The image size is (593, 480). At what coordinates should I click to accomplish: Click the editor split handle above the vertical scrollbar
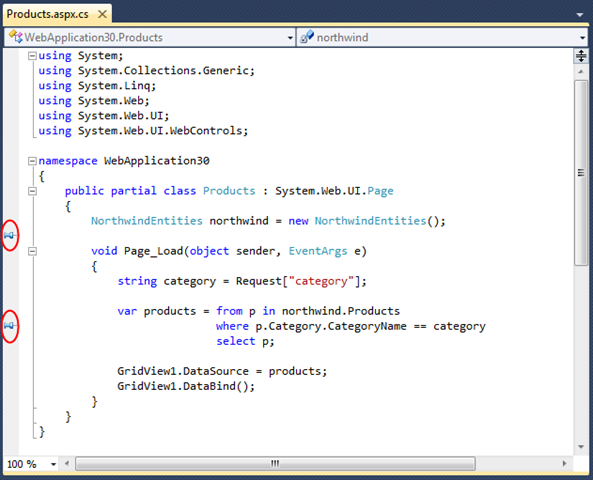(581, 56)
